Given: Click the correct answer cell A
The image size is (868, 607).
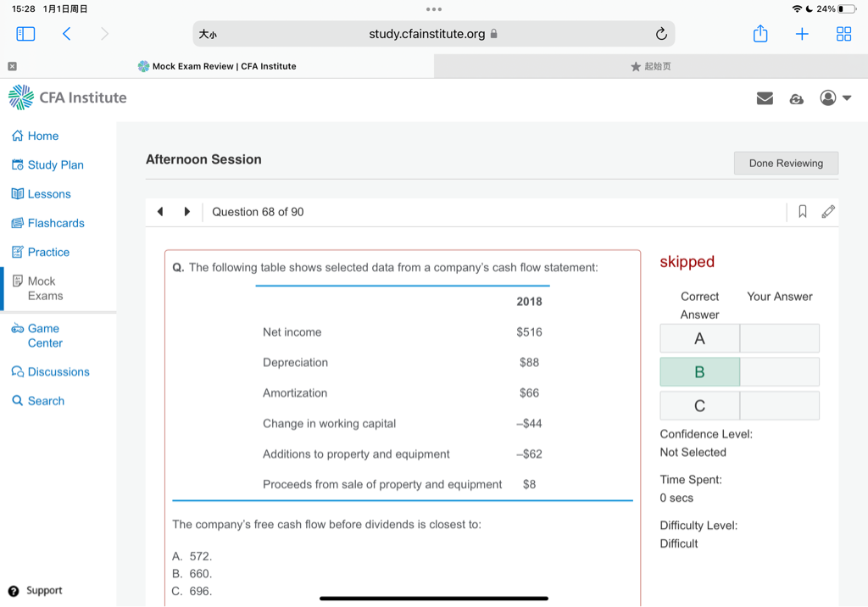Looking at the screenshot, I should (x=699, y=338).
